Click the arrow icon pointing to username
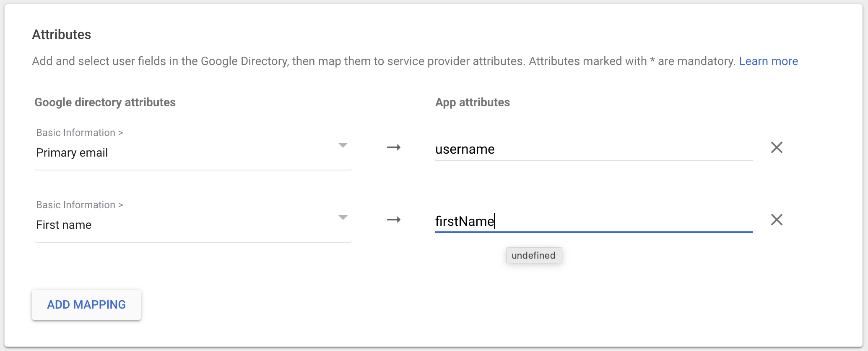 point(393,147)
